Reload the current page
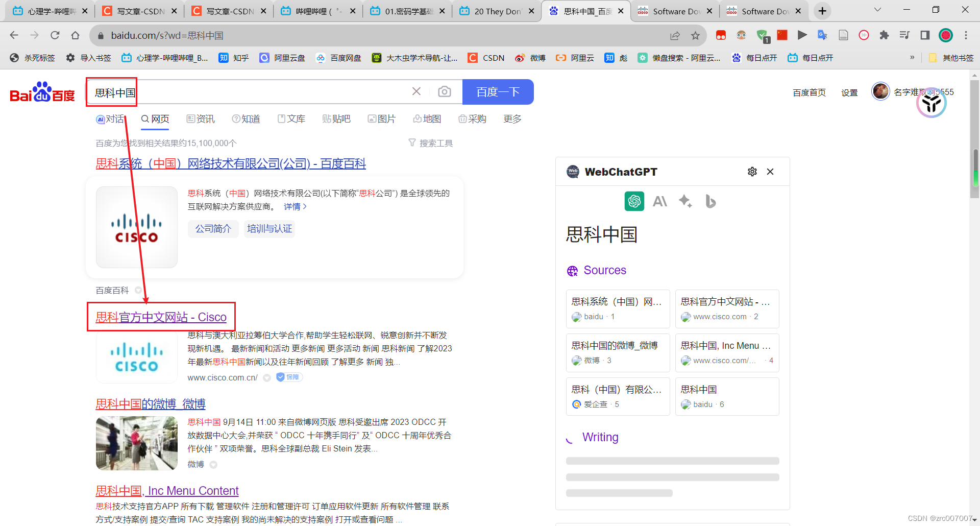This screenshot has height=526, width=980. tap(55, 35)
